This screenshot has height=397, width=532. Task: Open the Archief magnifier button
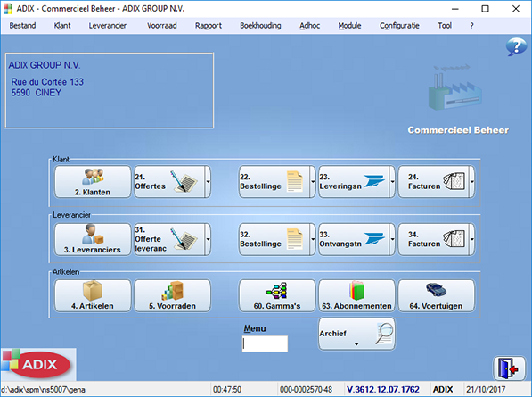(356, 334)
